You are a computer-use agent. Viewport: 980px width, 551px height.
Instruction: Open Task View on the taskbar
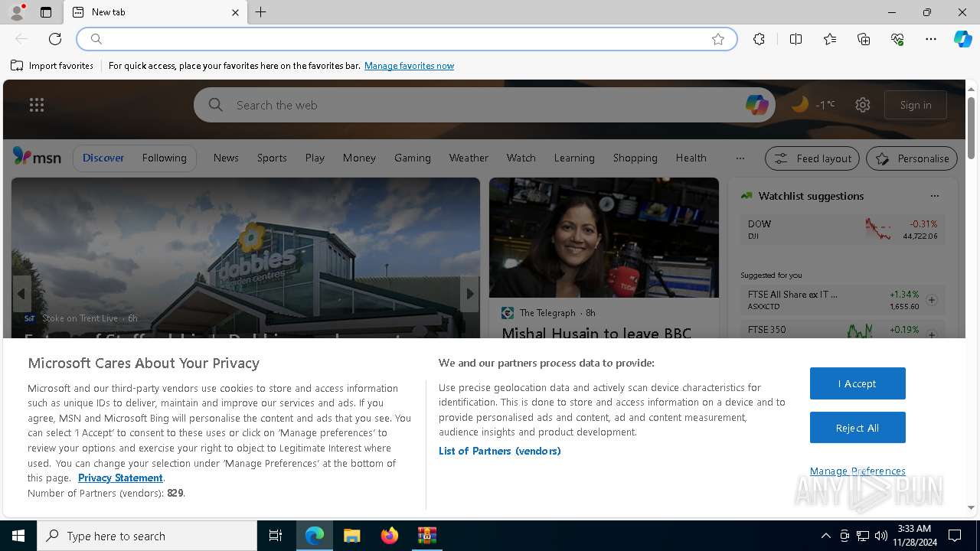tap(276, 536)
